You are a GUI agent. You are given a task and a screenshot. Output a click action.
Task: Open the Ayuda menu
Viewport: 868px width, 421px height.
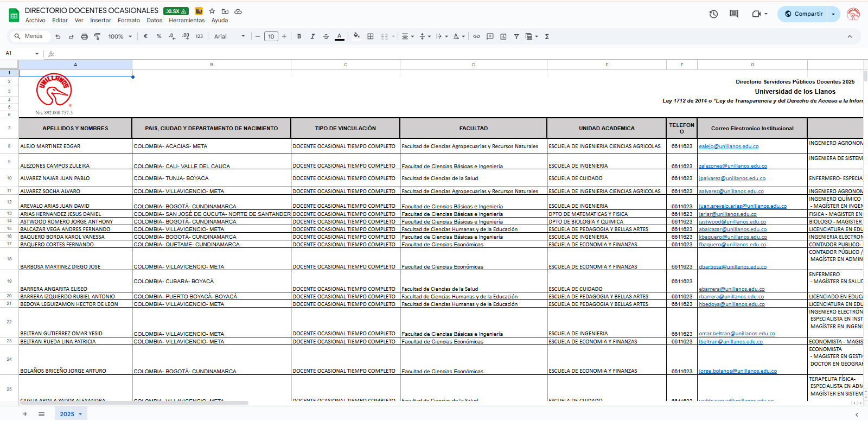[220, 21]
